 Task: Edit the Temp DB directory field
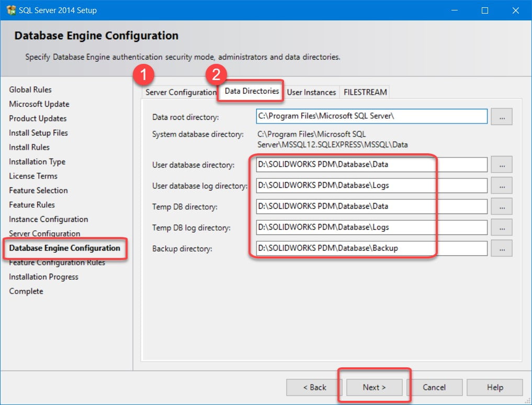[371, 206]
